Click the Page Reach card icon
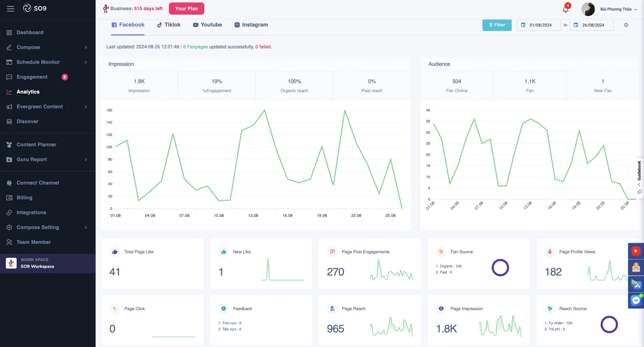 click(x=332, y=308)
